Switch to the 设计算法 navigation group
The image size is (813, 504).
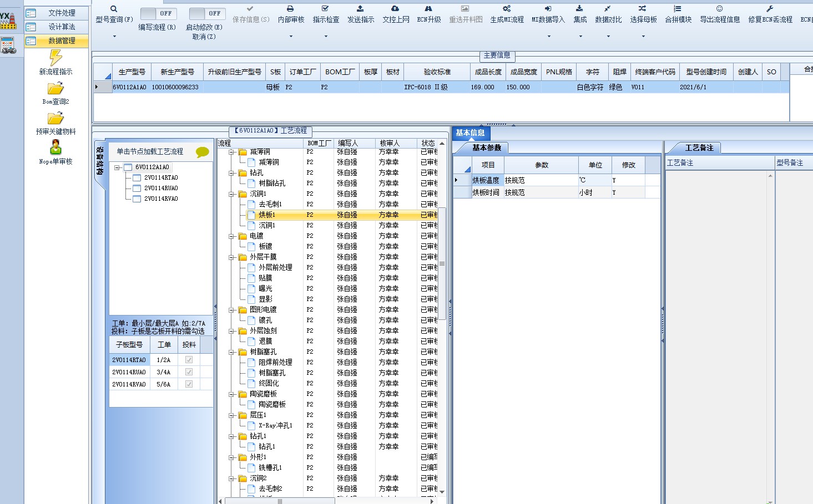56,27
